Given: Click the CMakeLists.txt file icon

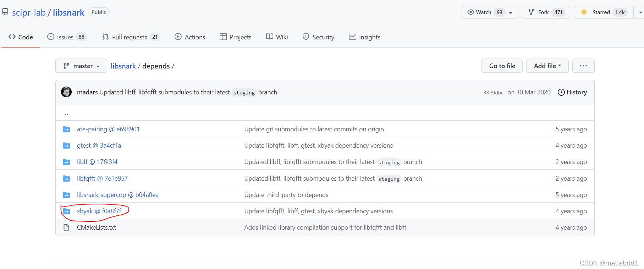Looking at the screenshot, I should (x=66, y=227).
